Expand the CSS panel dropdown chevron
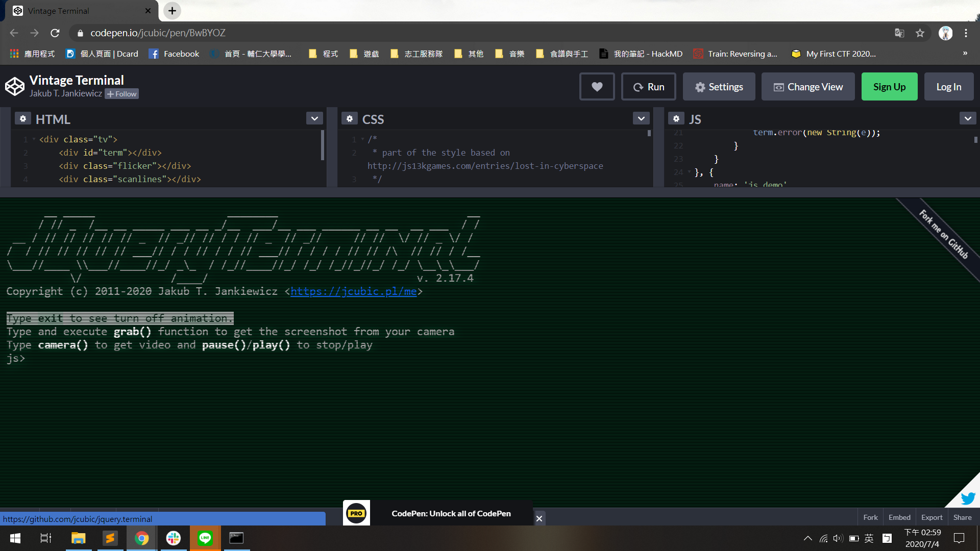The width and height of the screenshot is (980, 551). pyautogui.click(x=641, y=118)
